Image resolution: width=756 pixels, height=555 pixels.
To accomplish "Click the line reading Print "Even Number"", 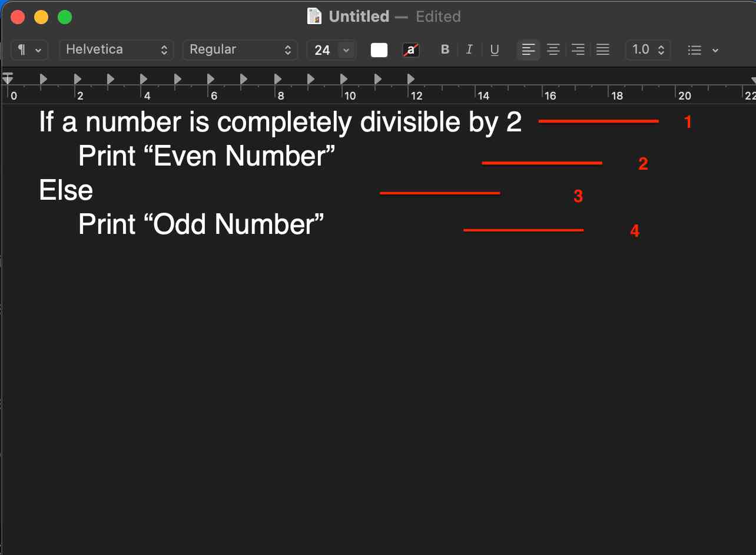I will (205, 156).
